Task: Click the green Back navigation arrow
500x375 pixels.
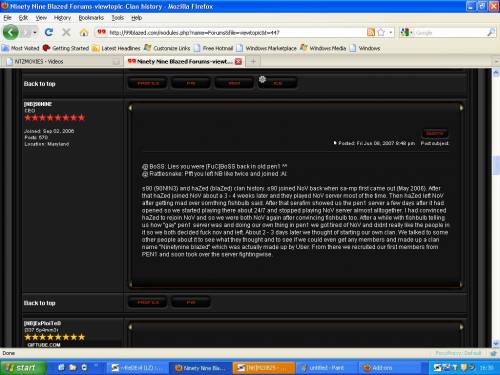Action: coord(10,32)
